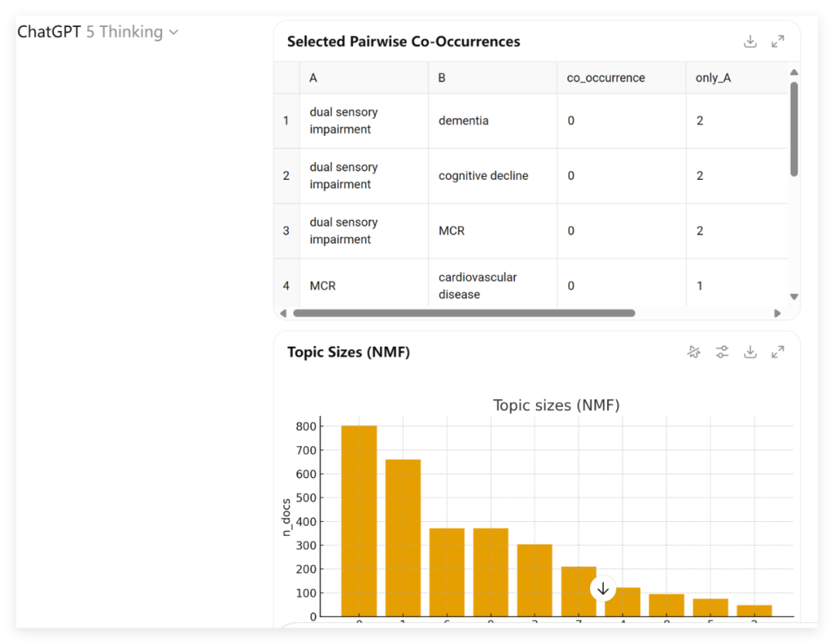The width and height of the screenshot is (834, 644).
Task: Download the Topic Sizes (NMF) chart
Action: pos(750,352)
